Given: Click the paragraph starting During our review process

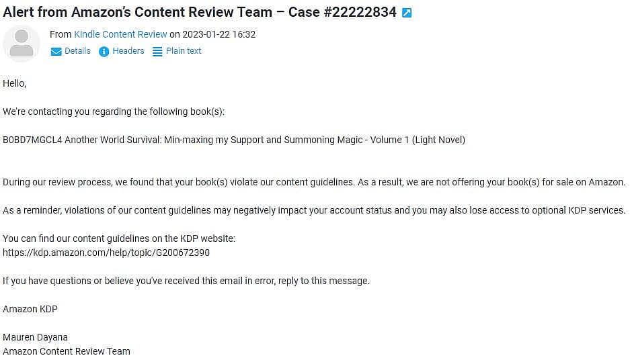Looking at the screenshot, I should pos(314,182).
